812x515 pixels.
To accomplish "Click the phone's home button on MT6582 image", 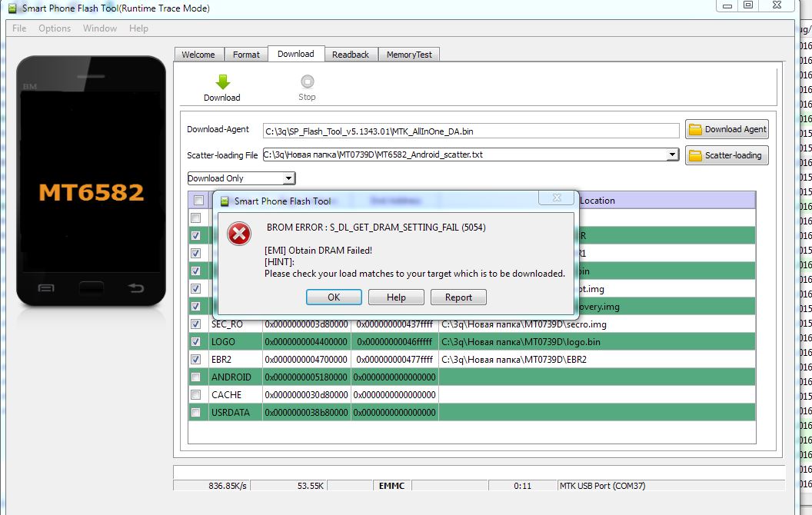I will tap(91, 288).
